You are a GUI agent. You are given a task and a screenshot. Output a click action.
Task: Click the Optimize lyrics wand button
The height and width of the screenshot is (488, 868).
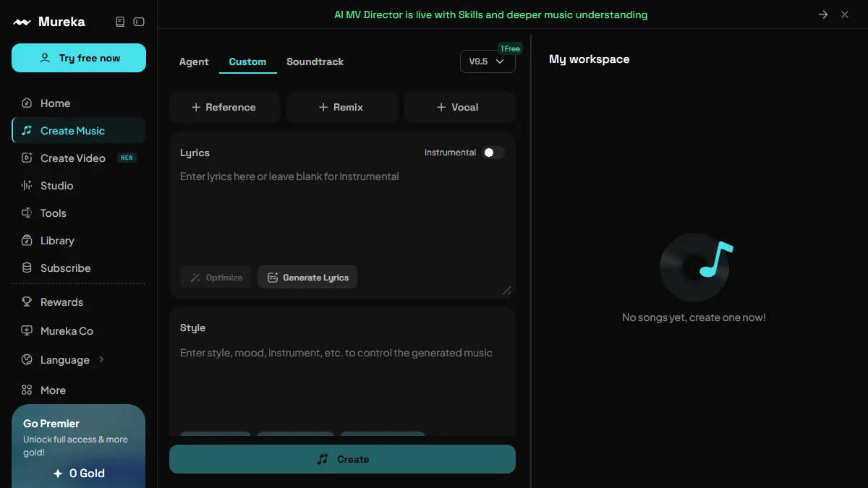[x=216, y=278]
